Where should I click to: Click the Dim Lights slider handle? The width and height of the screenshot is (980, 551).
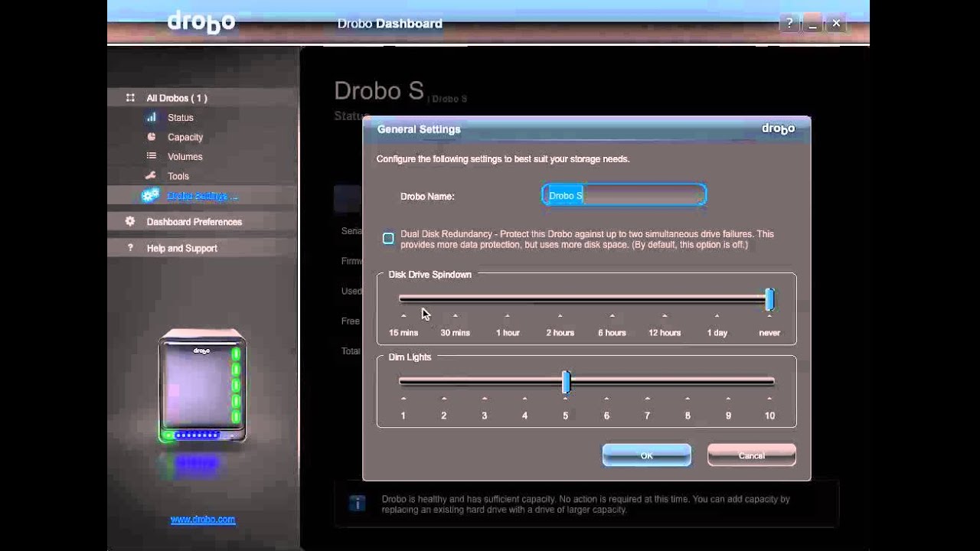pos(566,382)
